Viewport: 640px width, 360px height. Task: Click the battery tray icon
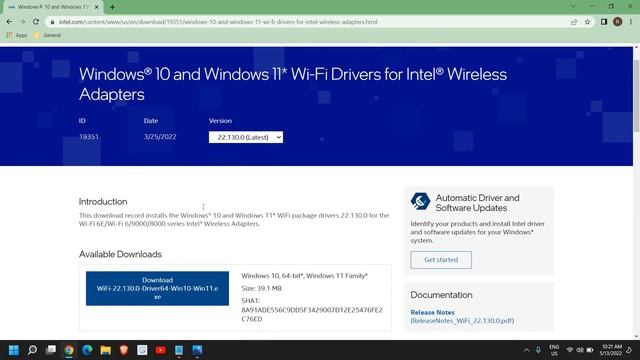tap(590, 350)
